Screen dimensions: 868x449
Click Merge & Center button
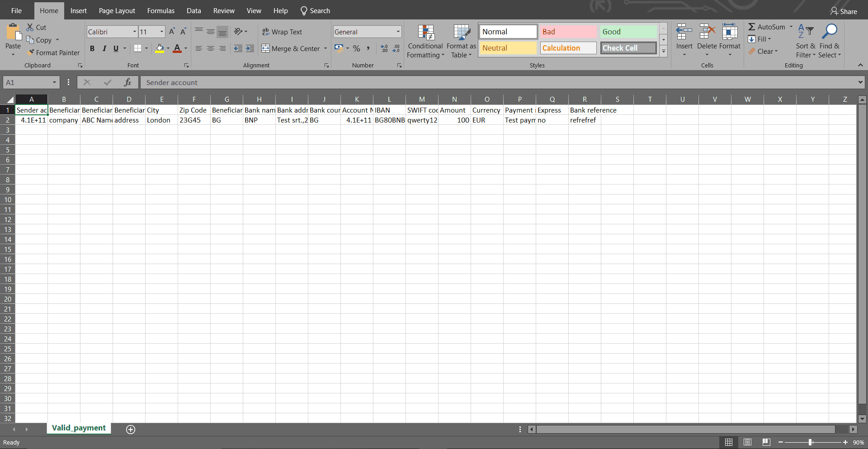pyautogui.click(x=291, y=48)
